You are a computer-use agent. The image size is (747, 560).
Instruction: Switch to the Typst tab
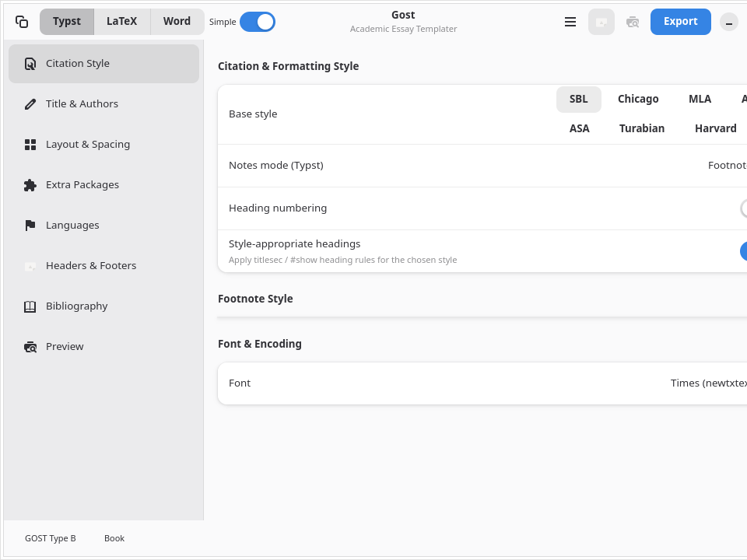click(x=67, y=22)
